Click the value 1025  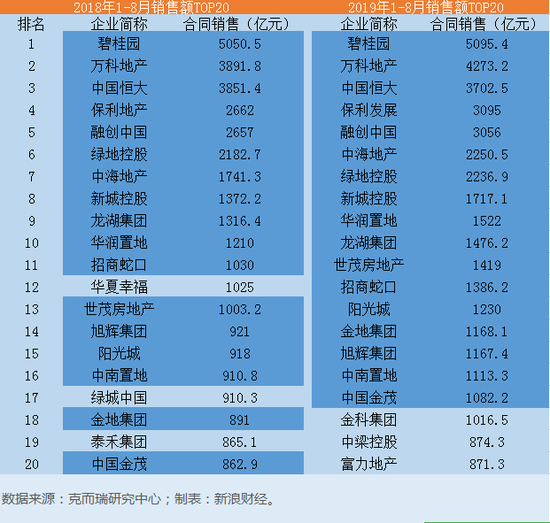[240, 288]
